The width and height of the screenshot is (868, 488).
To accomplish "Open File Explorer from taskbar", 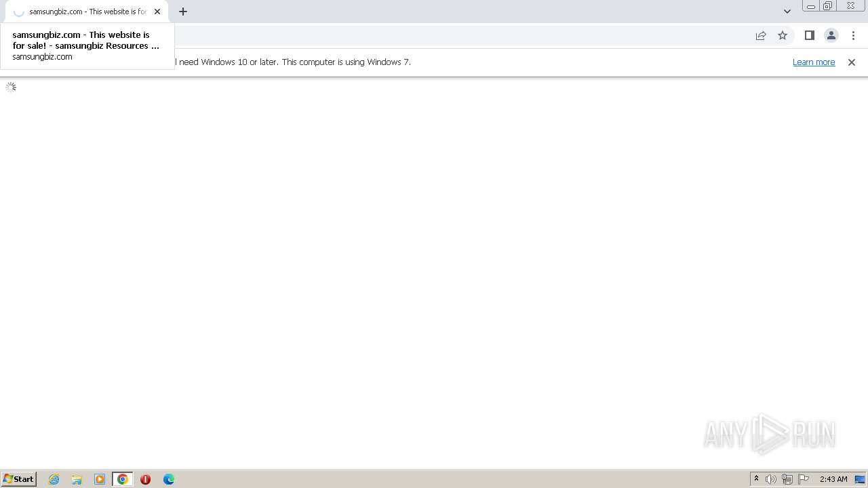I will click(x=77, y=479).
